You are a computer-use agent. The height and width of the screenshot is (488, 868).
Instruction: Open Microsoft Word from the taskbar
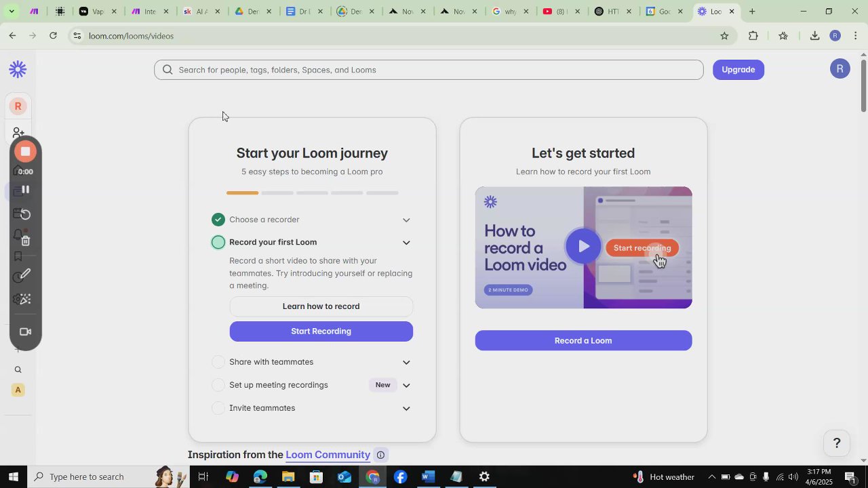tap(428, 476)
